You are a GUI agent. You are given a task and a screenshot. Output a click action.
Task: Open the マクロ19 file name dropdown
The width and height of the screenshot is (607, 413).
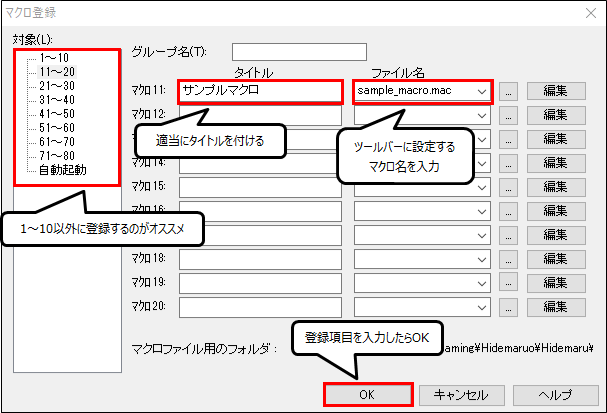[482, 283]
